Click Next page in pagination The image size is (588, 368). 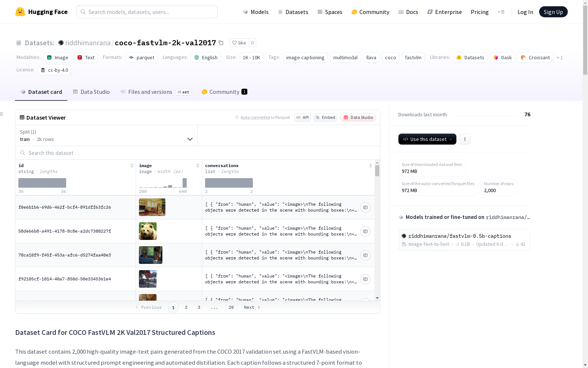(x=252, y=307)
